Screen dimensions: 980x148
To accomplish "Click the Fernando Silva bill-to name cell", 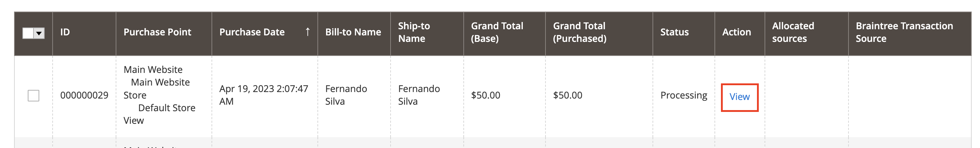I will click(346, 95).
